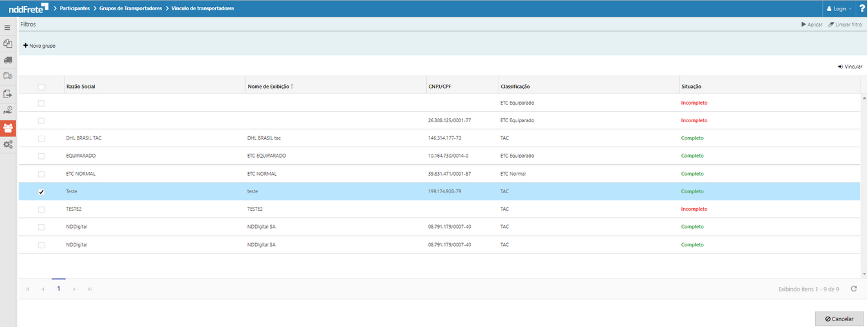Viewport: 868px width, 327px height.
Task: Click Vincular to link transporters
Action: [850, 67]
